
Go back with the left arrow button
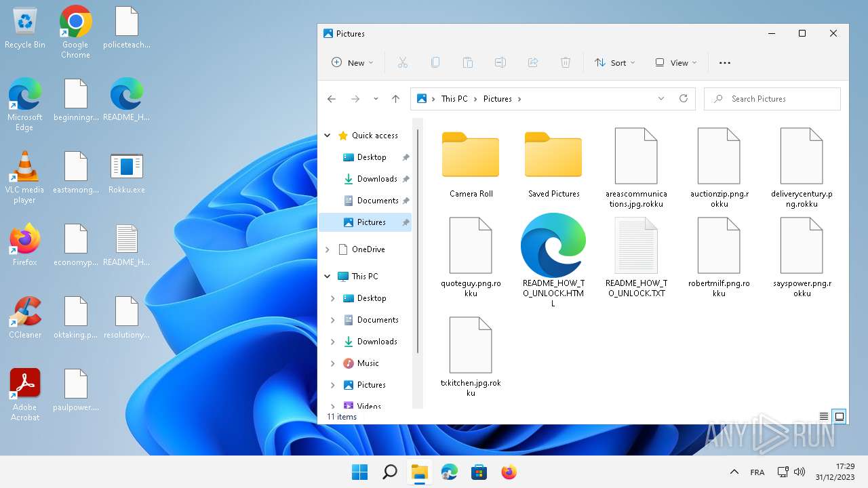click(x=332, y=99)
